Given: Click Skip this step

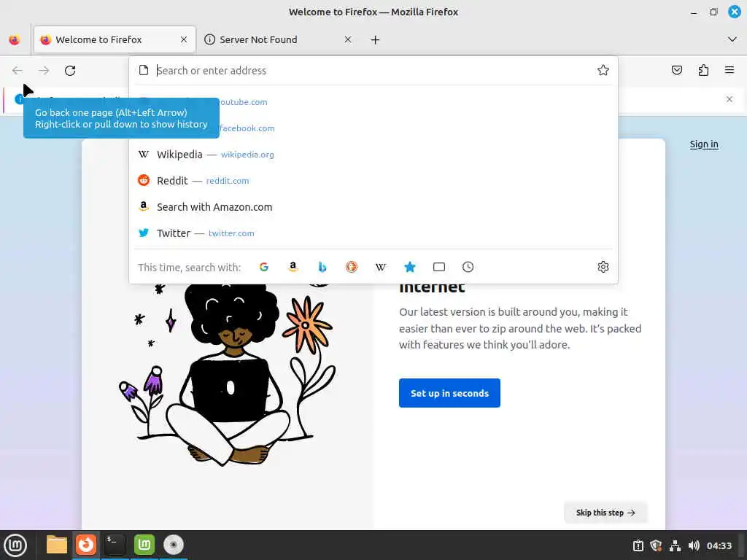Looking at the screenshot, I should 605,513.
